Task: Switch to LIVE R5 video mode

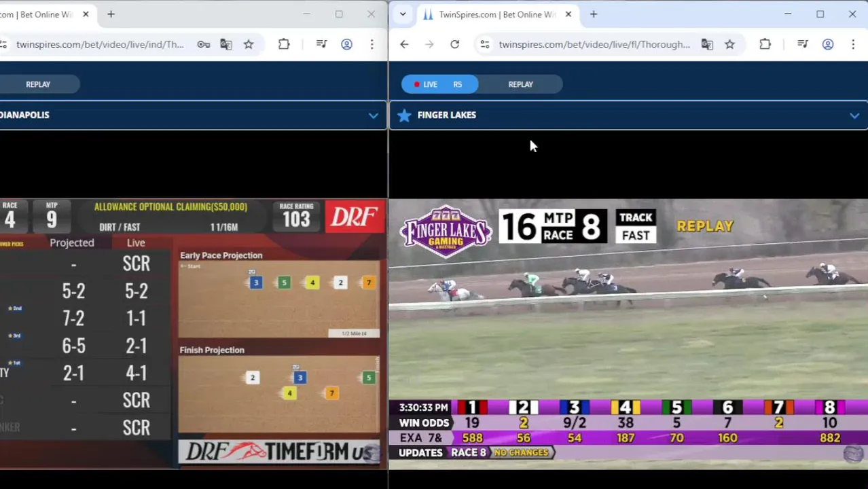Action: pos(439,84)
